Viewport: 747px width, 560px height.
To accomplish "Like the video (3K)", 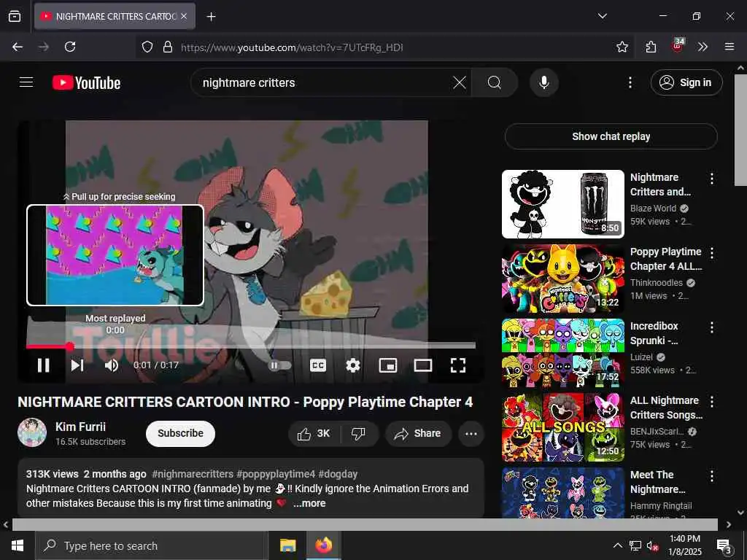I will (314, 433).
